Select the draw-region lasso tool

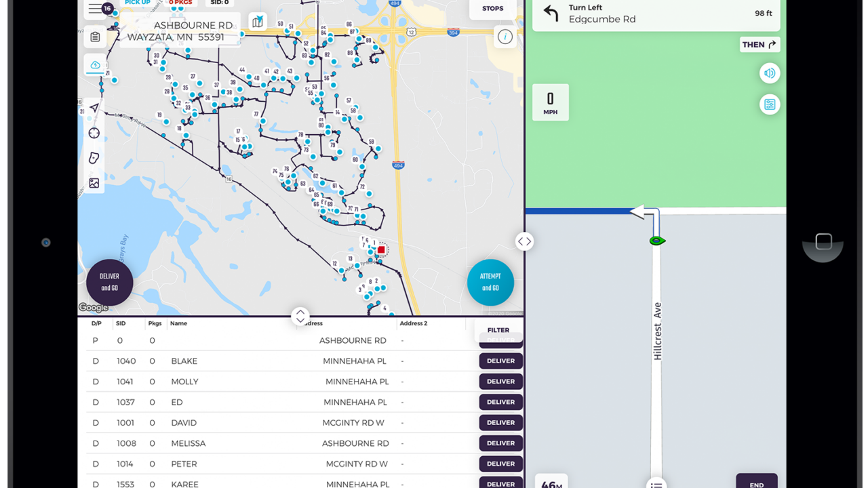coord(94,157)
